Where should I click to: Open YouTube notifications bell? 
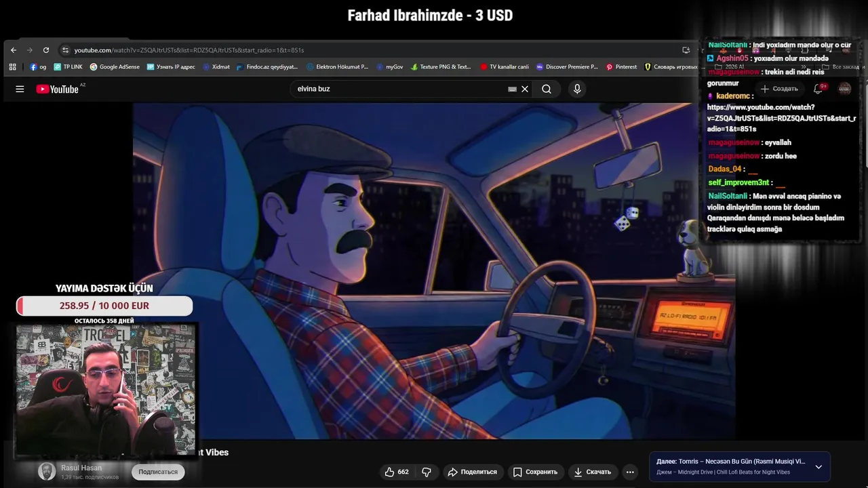818,89
